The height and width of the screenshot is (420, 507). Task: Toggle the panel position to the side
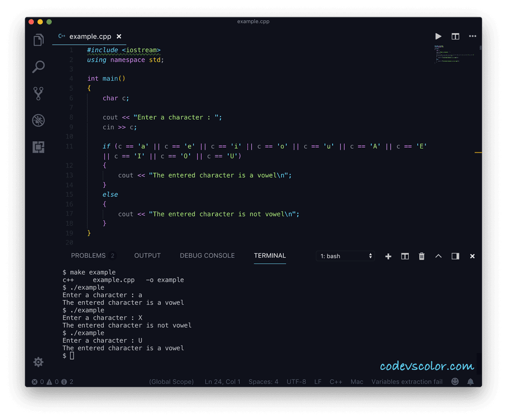tap(455, 256)
